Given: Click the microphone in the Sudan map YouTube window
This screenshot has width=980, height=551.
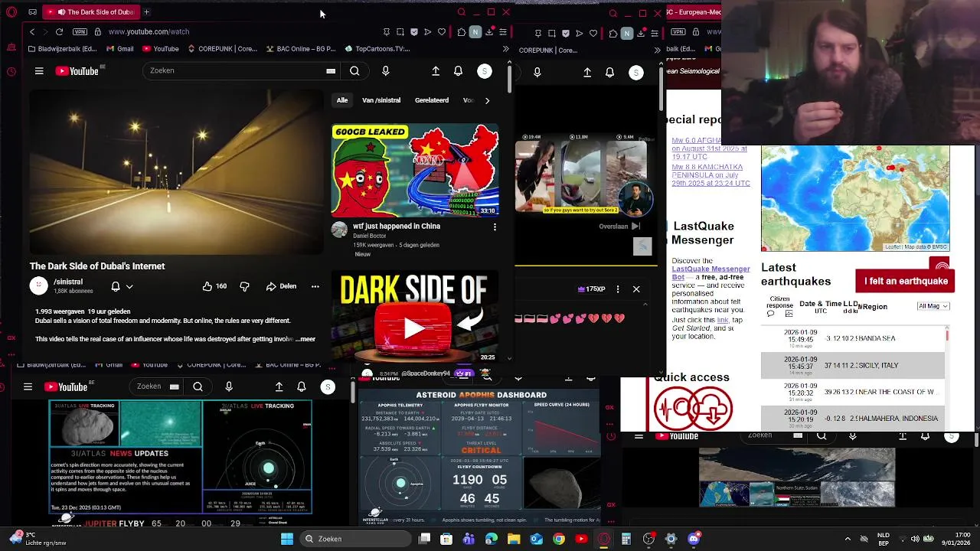Looking at the screenshot, I should [852, 435].
